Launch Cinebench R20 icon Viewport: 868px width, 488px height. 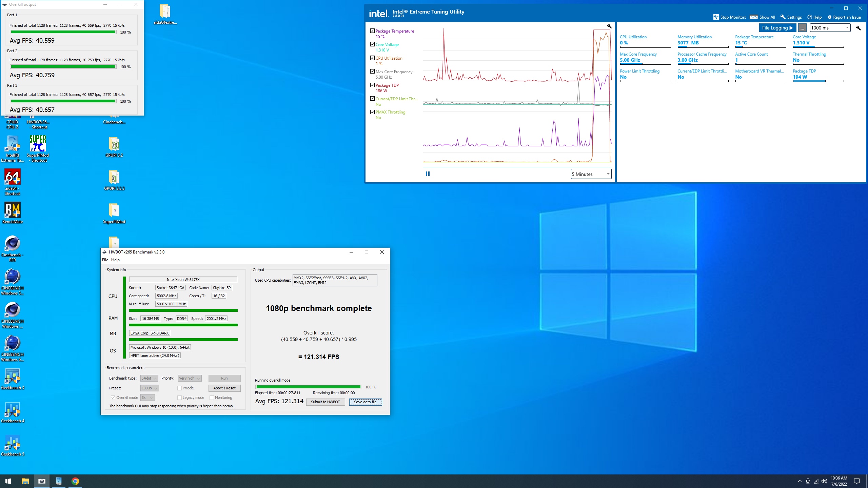13,248
